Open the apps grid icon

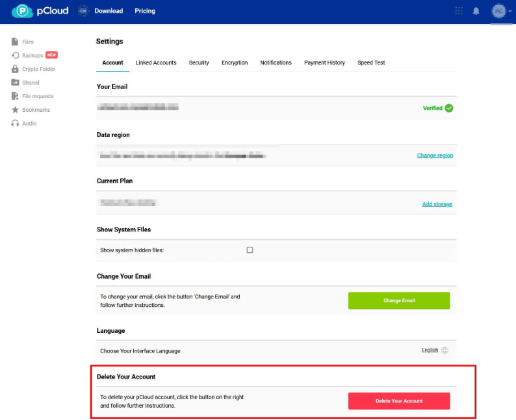tap(459, 11)
